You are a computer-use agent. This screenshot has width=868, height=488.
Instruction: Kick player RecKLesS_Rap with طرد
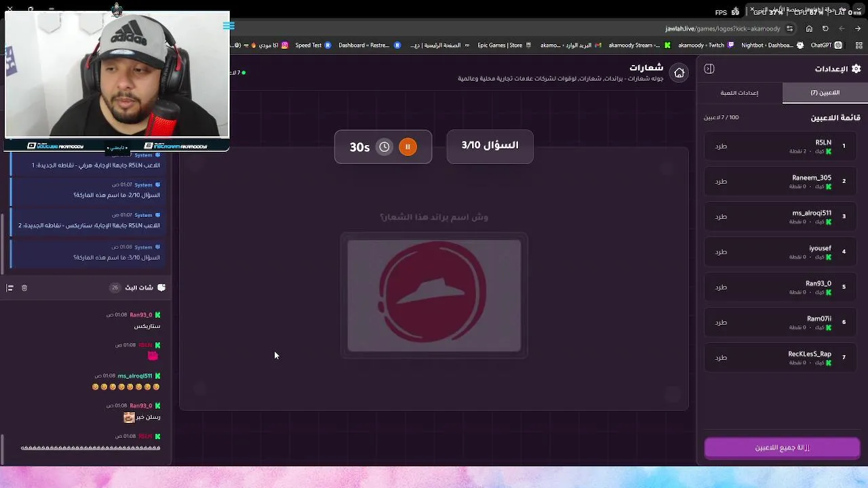click(x=721, y=357)
